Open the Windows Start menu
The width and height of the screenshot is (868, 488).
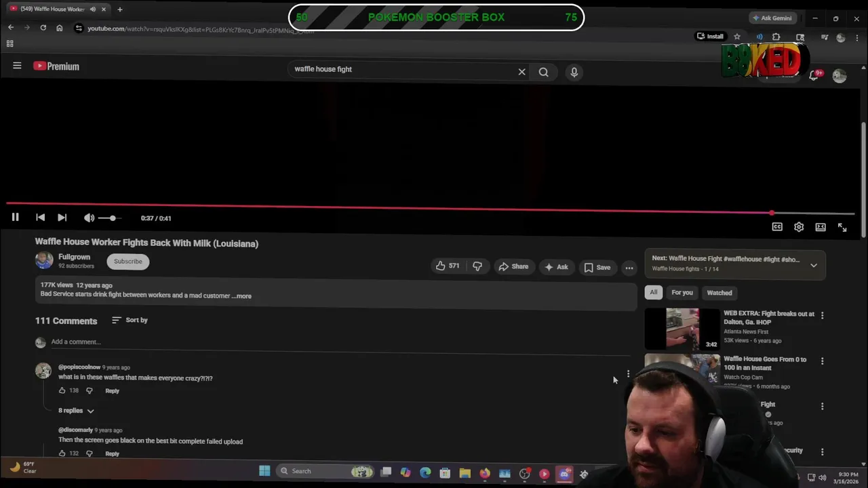264,470
